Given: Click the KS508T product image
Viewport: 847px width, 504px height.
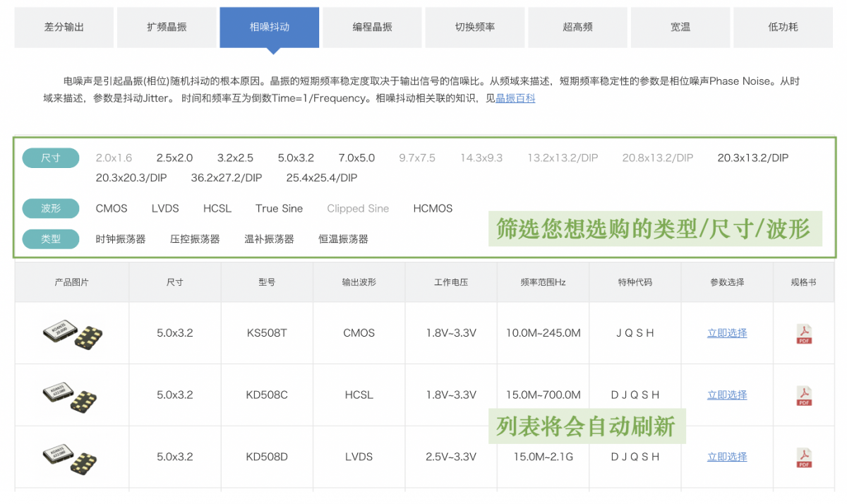Looking at the screenshot, I should [x=72, y=333].
